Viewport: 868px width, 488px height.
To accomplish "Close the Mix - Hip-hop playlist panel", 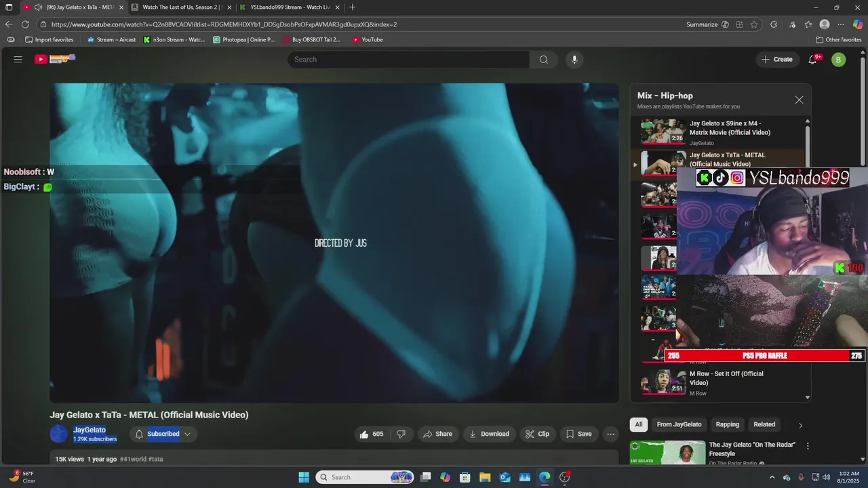I will pos(799,100).
